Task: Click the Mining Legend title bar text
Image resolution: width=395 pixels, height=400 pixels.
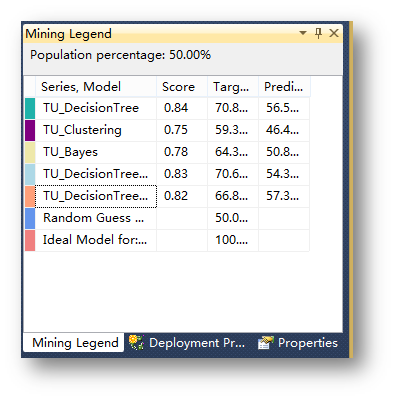Action: (68, 34)
